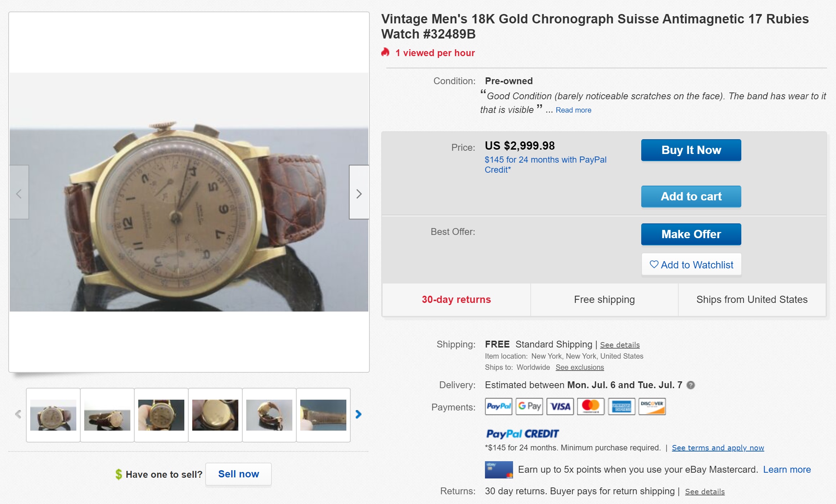Select the third thumbnail of watch held in hand
Viewport: 836px width, 504px height.
161,415
